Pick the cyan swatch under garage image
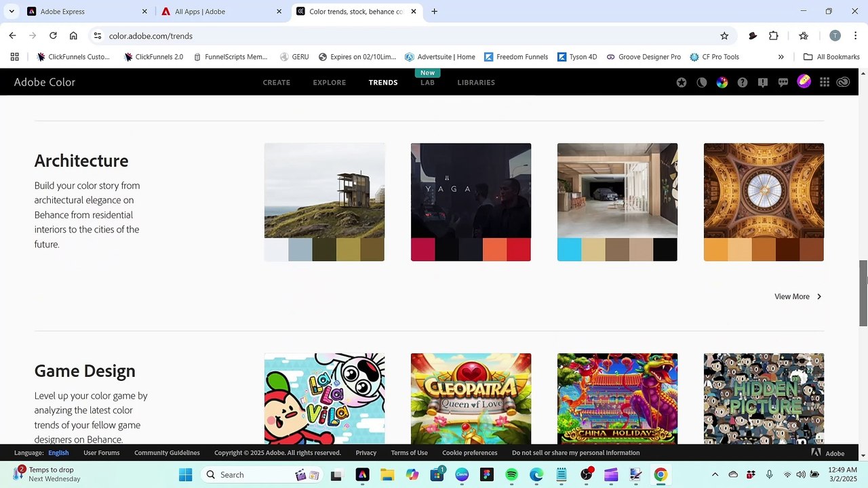Screen dimensions: 868x488 tap(569, 249)
